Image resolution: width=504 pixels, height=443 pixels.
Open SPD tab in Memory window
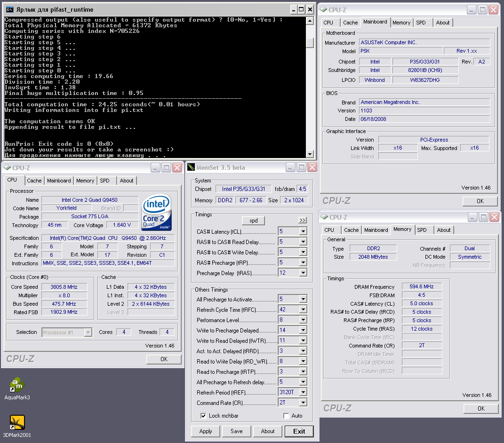(x=422, y=230)
